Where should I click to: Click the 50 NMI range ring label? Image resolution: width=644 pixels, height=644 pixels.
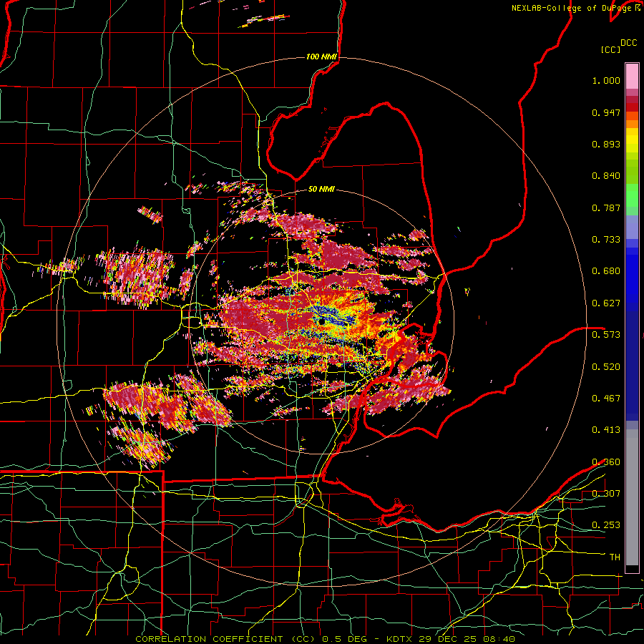point(321,190)
